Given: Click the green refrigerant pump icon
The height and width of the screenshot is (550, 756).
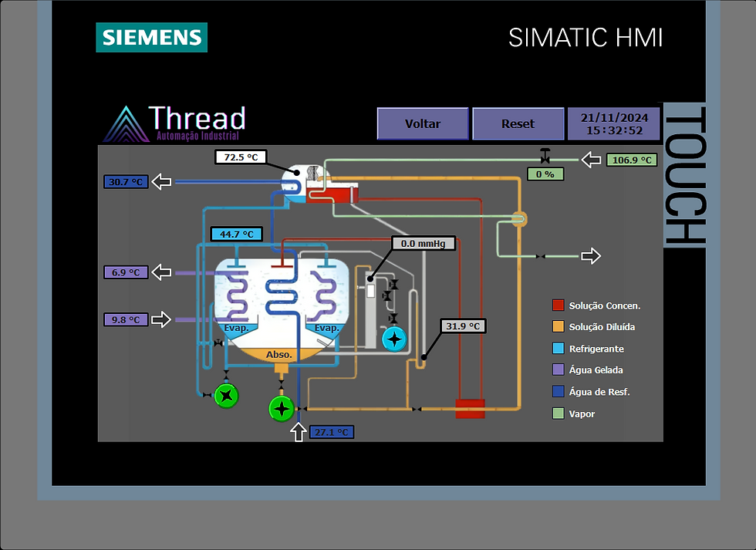Looking at the screenshot, I should pyautogui.click(x=226, y=396).
